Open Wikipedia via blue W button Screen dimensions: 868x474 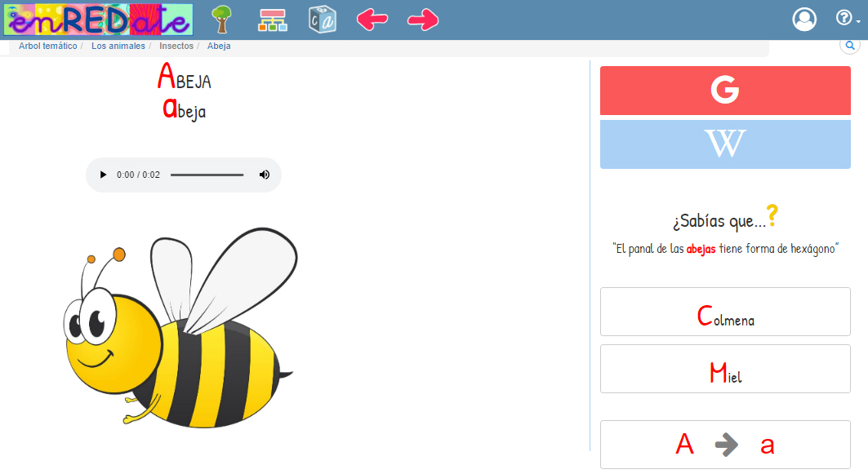pyautogui.click(x=725, y=144)
